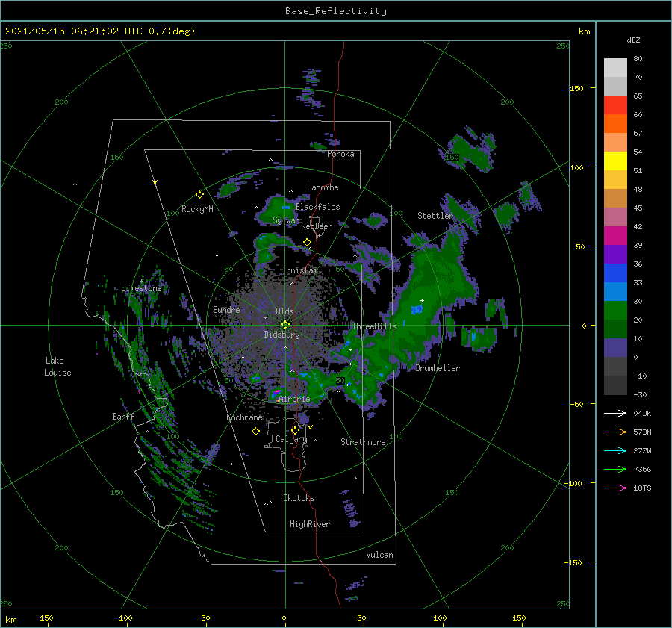Click the Didsbury city label
This screenshot has width=672, height=628.
(x=281, y=335)
